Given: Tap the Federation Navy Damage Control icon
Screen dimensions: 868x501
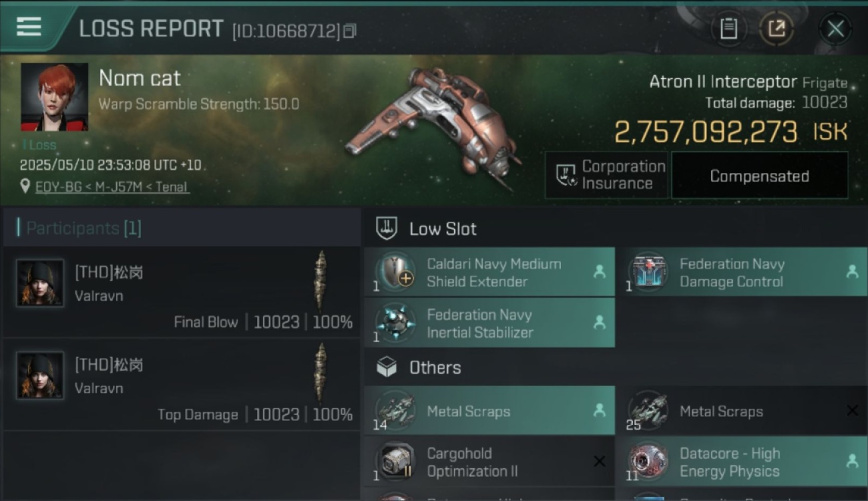Looking at the screenshot, I should point(648,273).
